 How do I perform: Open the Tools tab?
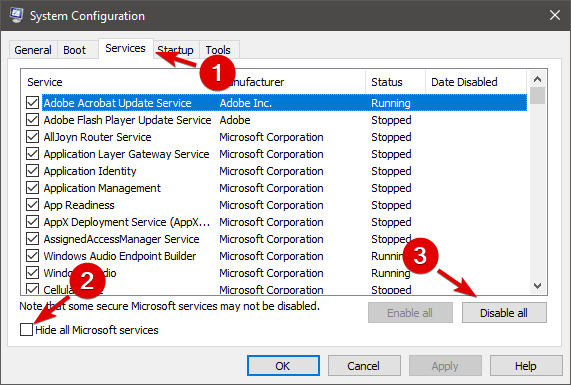pyautogui.click(x=218, y=50)
